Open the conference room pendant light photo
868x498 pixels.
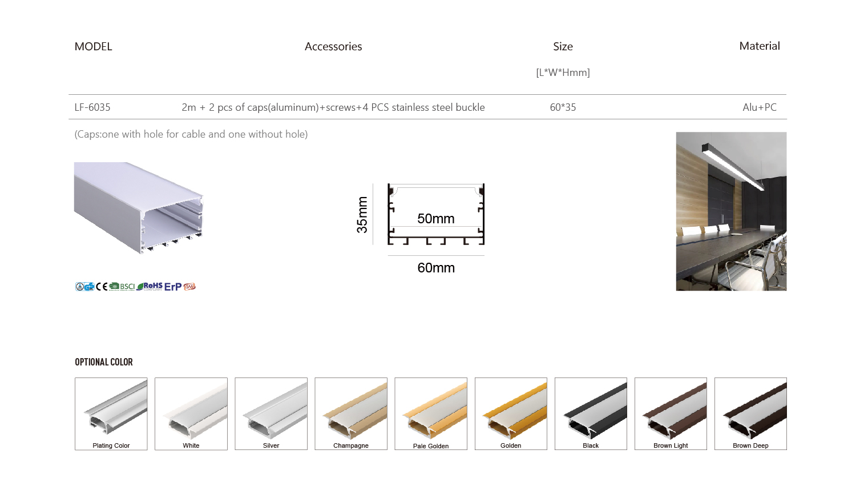point(731,211)
